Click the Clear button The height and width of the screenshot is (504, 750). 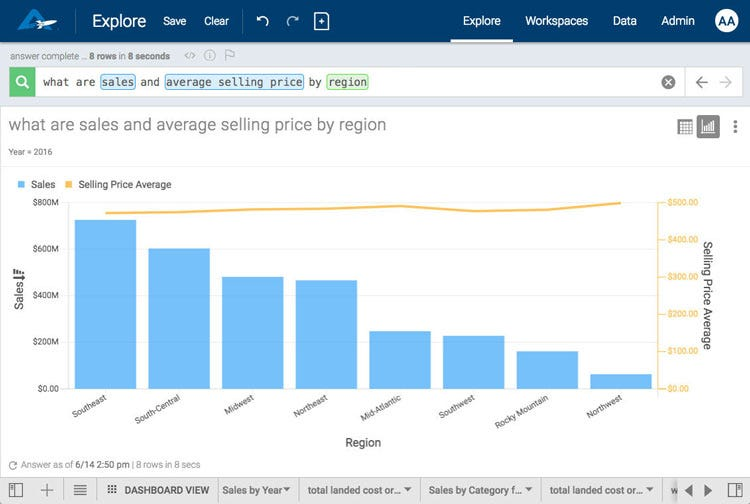[216, 21]
